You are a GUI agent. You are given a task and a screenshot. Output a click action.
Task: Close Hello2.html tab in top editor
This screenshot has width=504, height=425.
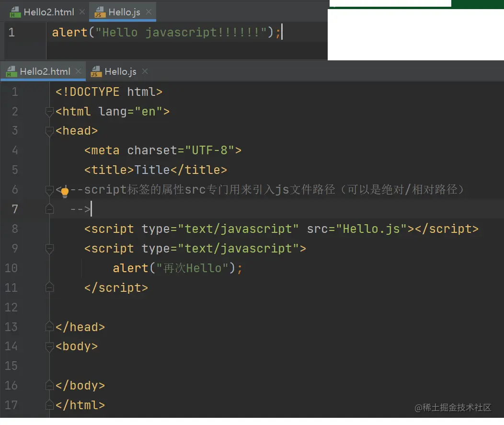point(82,12)
